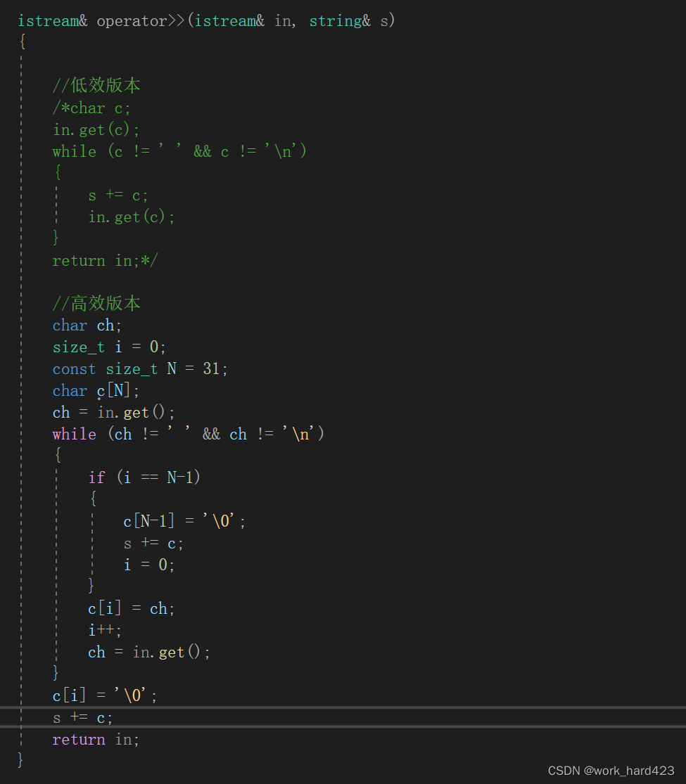Click the line "c[i] = '\0';"

(x=105, y=695)
